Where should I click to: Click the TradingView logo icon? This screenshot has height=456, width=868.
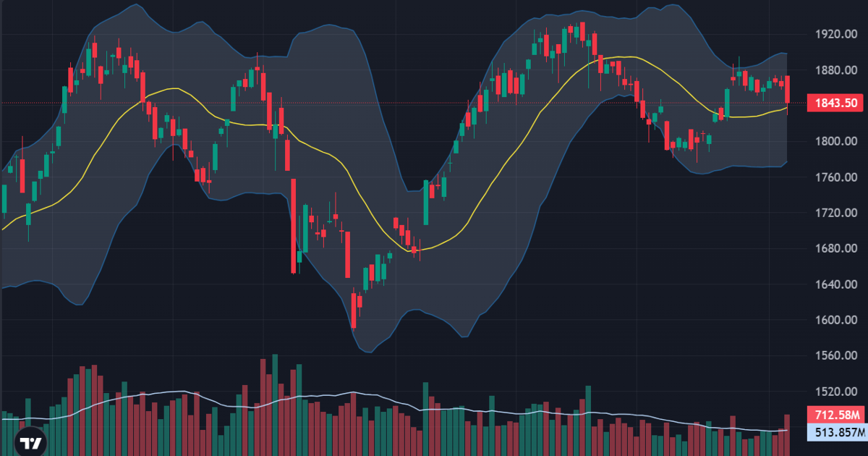(31, 444)
